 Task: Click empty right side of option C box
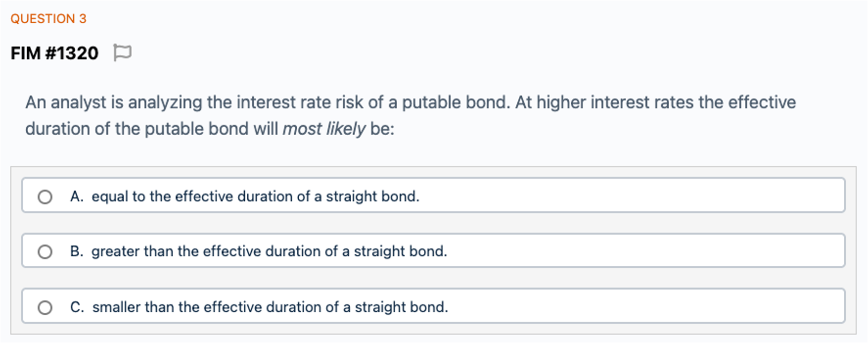[x=656, y=307]
